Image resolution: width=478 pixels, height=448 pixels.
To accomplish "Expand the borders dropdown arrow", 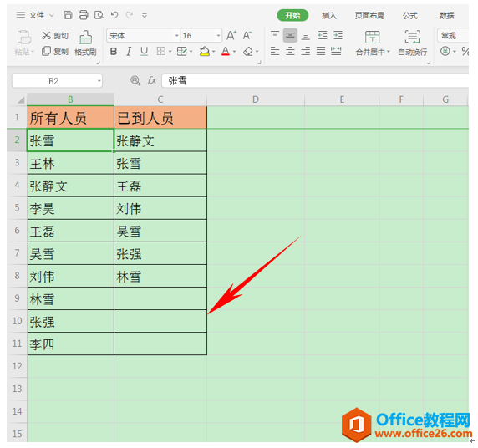I will click(170, 52).
